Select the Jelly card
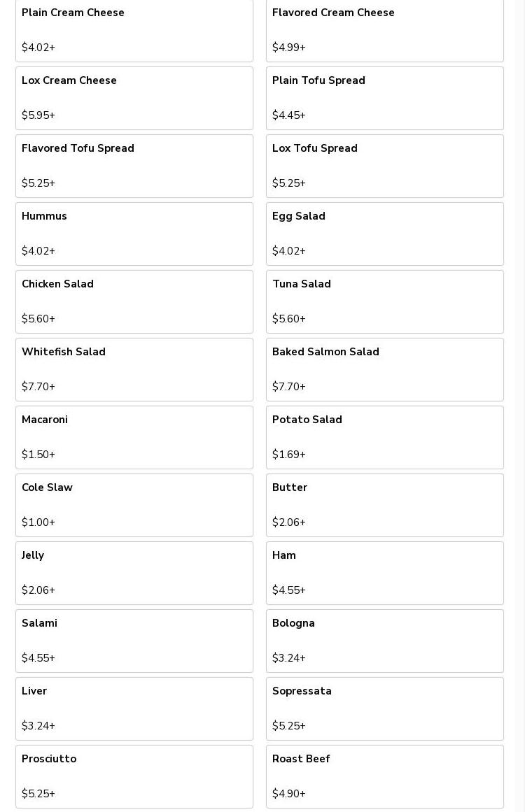Image resolution: width=525 pixels, height=812 pixels. (x=134, y=573)
